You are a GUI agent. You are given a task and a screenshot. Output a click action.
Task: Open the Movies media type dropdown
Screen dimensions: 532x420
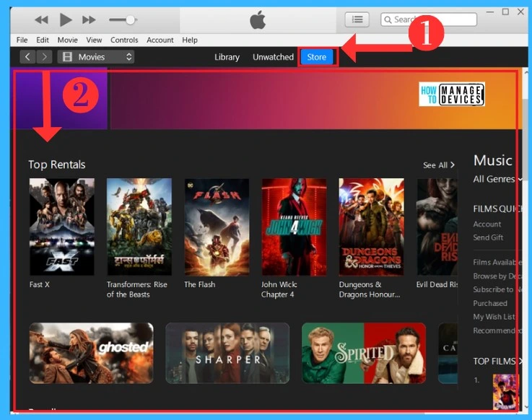tap(96, 57)
